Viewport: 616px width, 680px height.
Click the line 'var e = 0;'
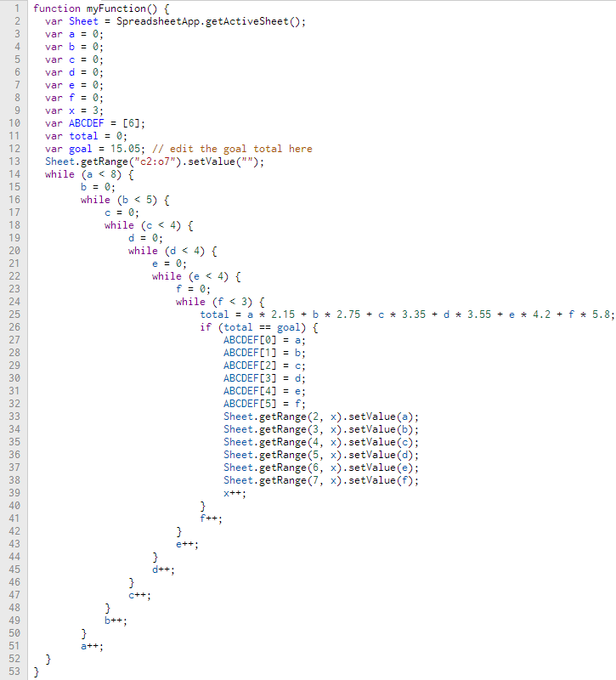[74, 85]
